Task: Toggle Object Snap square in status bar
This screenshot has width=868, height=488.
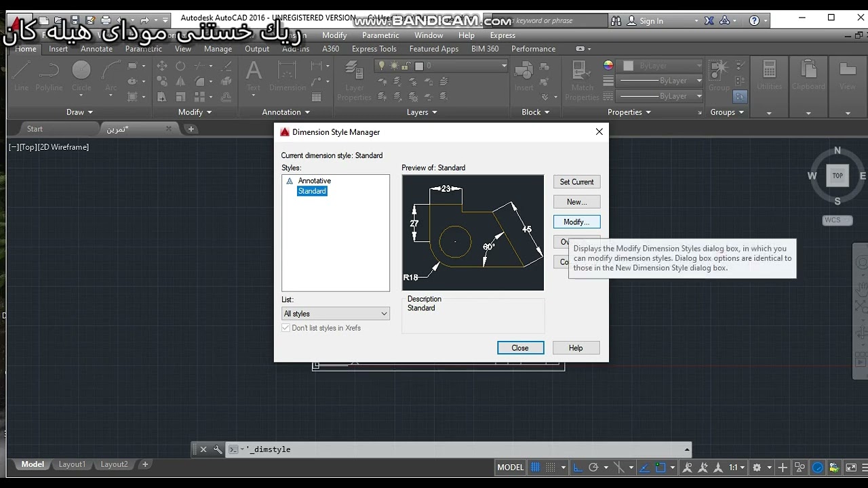Action: click(660, 467)
